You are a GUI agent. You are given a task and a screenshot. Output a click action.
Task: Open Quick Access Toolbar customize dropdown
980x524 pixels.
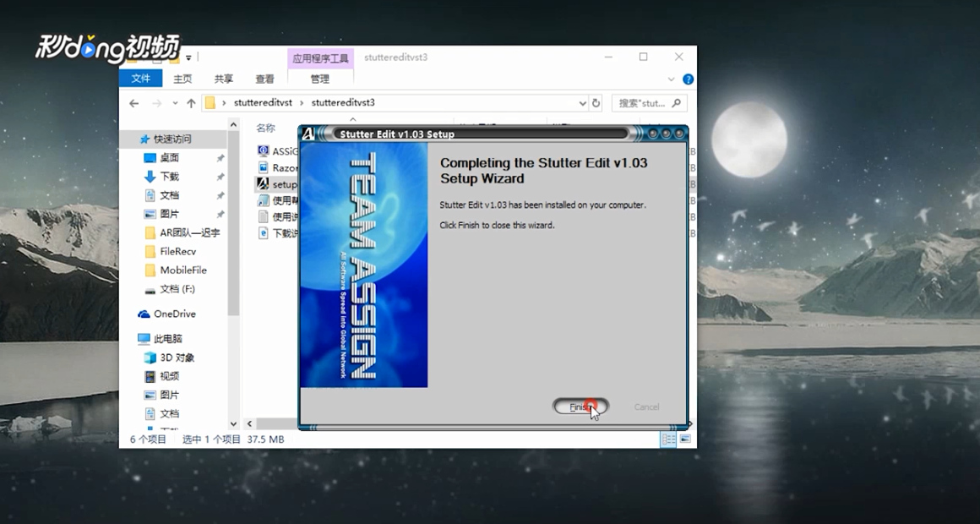pos(188,57)
